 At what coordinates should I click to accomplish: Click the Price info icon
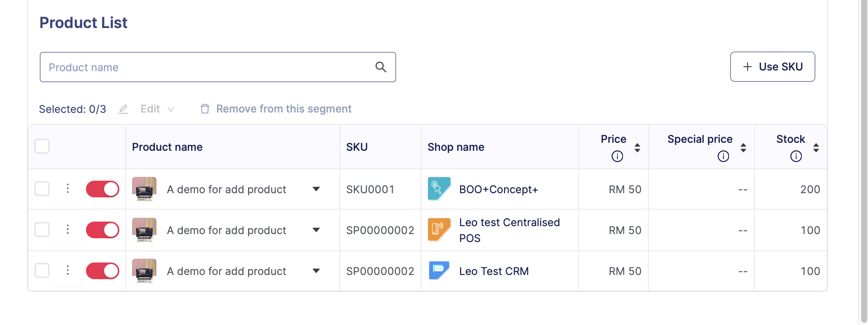coord(617,156)
